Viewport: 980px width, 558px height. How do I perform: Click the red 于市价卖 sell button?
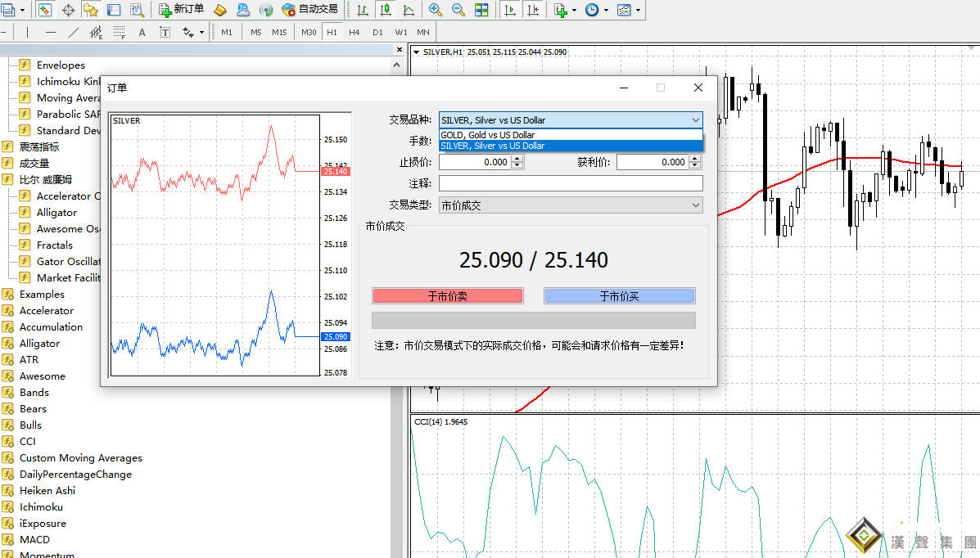click(x=448, y=296)
